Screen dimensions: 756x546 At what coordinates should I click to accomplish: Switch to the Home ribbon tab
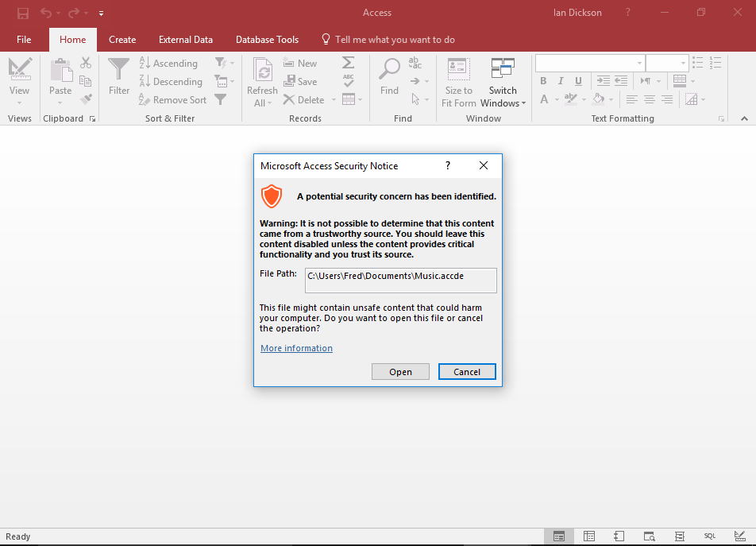(x=73, y=40)
